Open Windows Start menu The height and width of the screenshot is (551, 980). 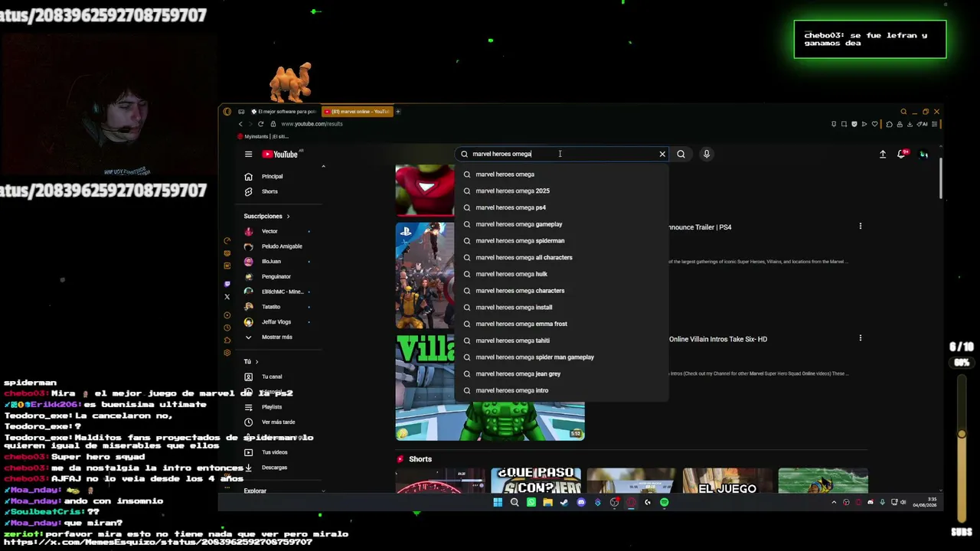(x=498, y=502)
